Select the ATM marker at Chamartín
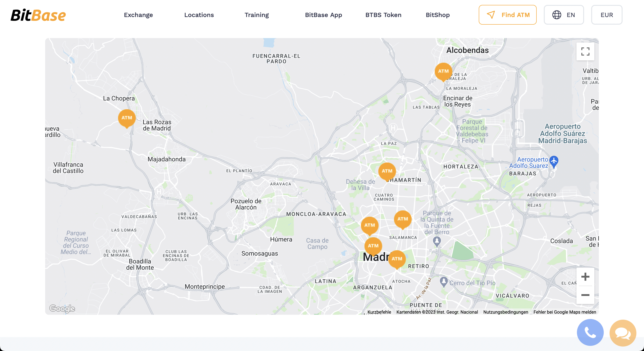 click(x=387, y=172)
